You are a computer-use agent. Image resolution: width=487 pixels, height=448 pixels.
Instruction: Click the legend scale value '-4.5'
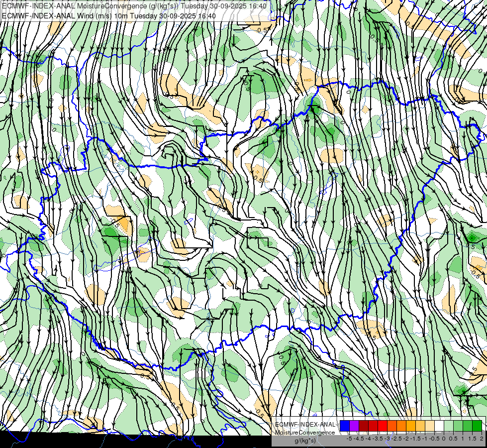pos(359,439)
